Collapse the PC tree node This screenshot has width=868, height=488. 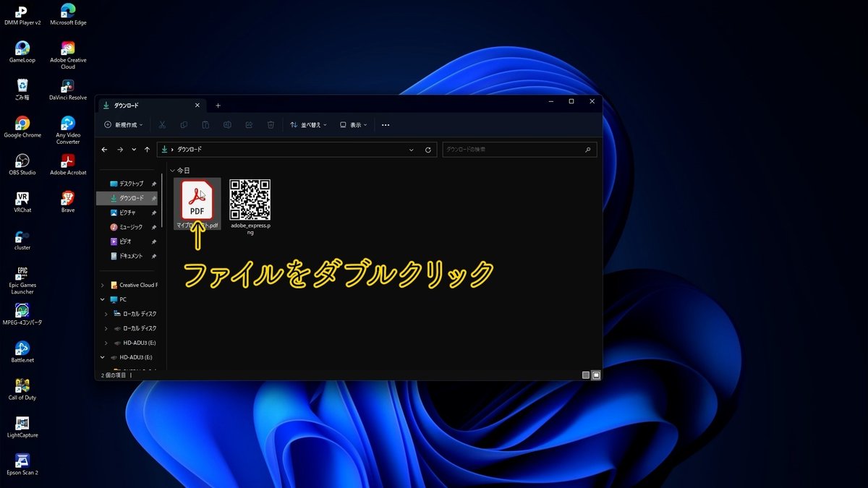[103, 299]
